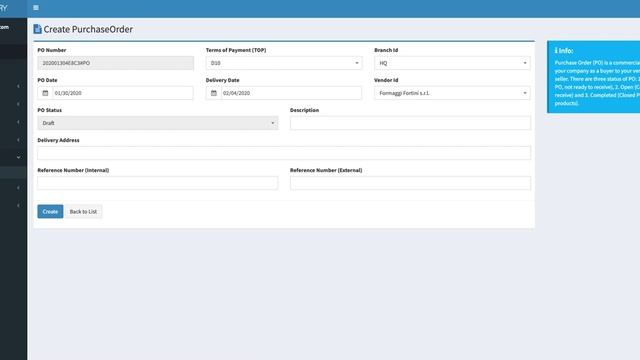This screenshot has width=640, height=360.
Task: Click the Reference Number (External) field
Action: click(x=410, y=183)
